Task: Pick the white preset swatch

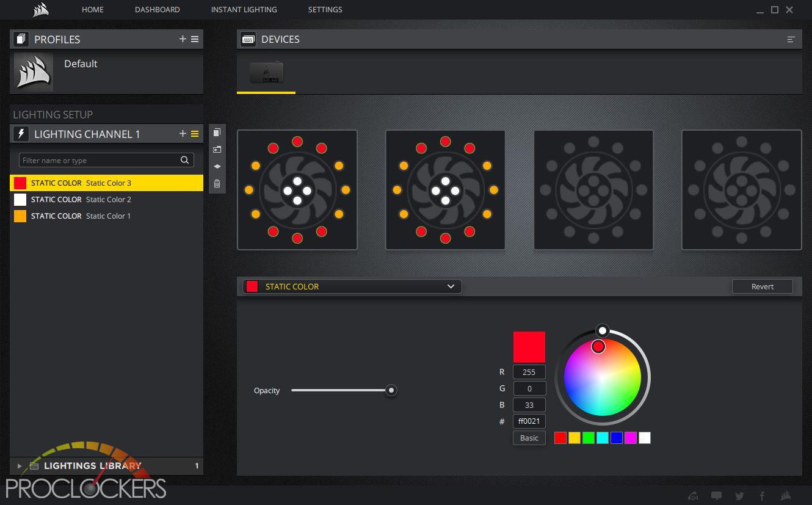Action: [645, 437]
